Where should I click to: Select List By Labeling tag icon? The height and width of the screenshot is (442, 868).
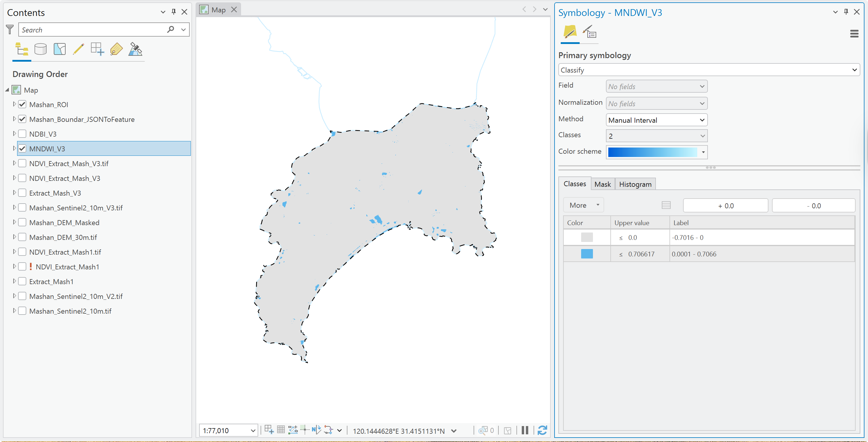[x=116, y=49]
